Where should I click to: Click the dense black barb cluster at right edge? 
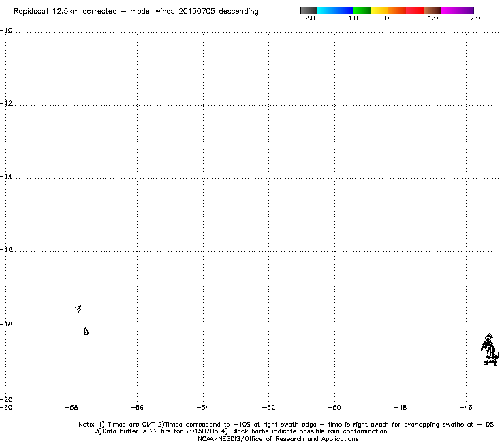click(490, 350)
